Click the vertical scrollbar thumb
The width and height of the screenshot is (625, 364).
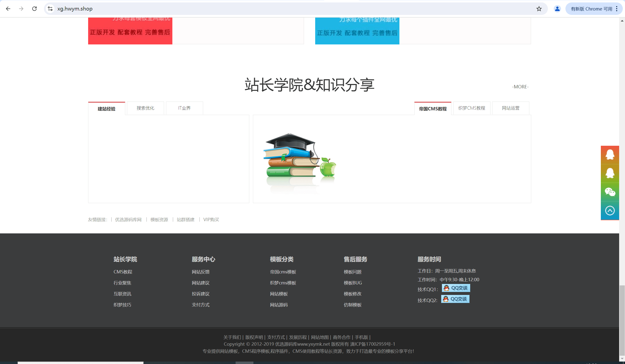coord(622,320)
